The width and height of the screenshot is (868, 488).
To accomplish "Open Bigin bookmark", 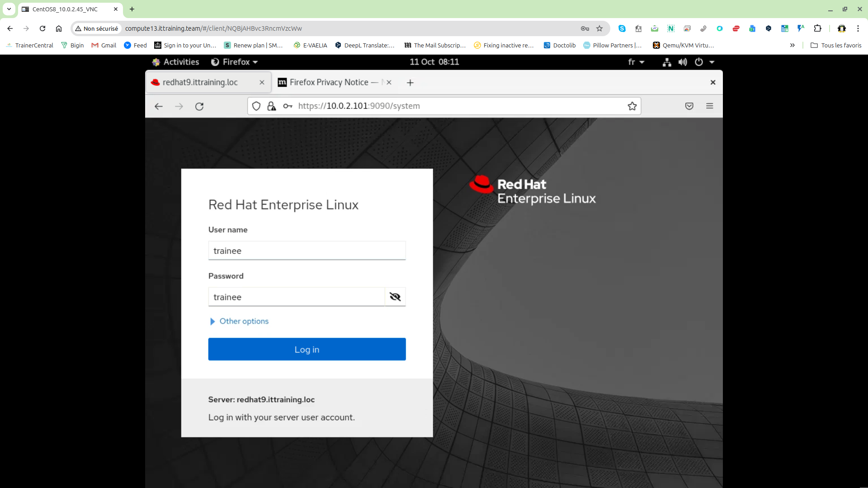I will tap(72, 45).
